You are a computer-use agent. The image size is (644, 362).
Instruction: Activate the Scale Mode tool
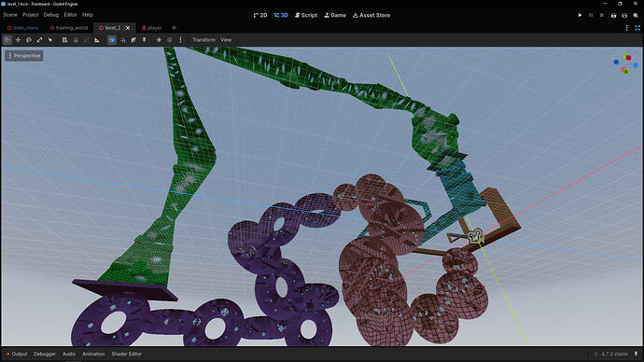39,40
